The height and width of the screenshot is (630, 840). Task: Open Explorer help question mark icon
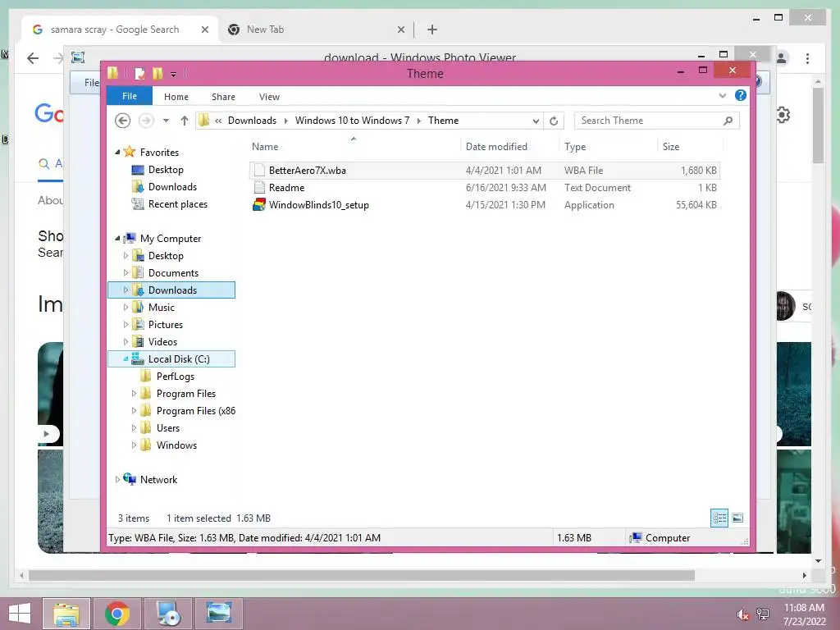coord(741,95)
